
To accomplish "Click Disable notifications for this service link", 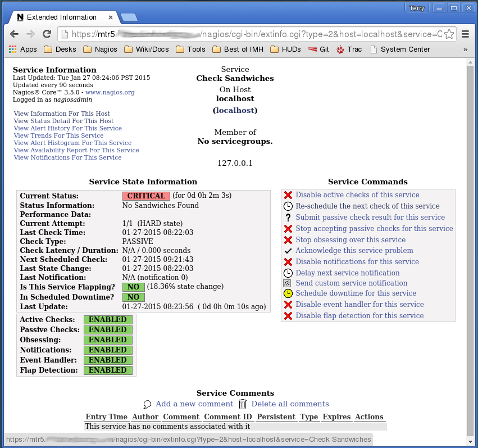I will (x=357, y=262).
